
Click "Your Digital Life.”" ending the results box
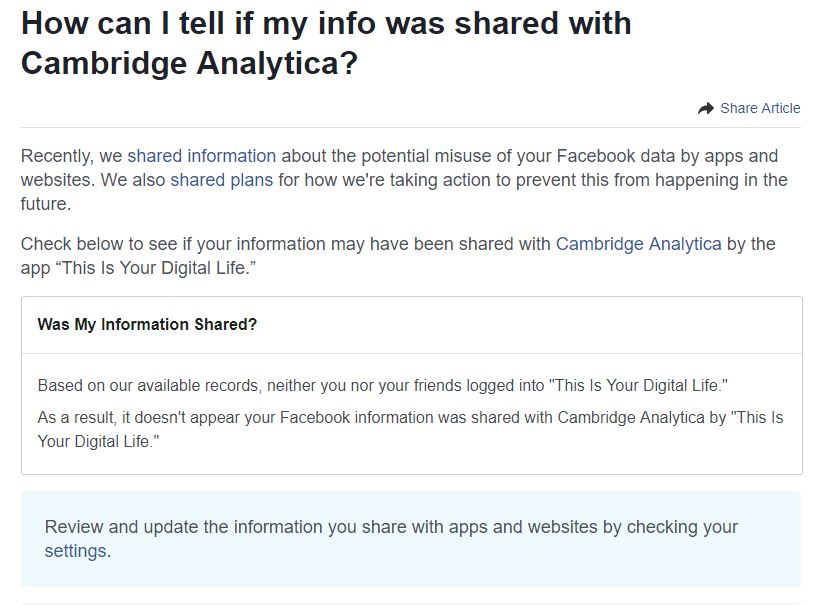(x=98, y=441)
